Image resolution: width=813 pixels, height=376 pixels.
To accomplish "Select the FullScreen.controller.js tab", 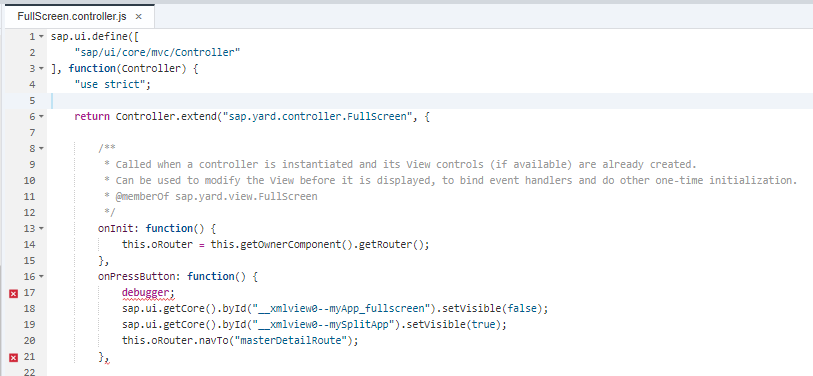I will point(72,17).
